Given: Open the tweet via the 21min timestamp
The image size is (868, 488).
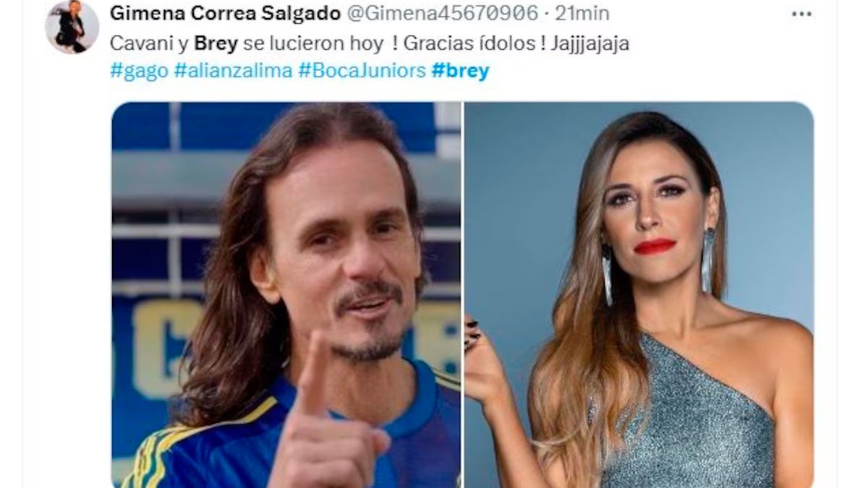Looking at the screenshot, I should 582,13.
